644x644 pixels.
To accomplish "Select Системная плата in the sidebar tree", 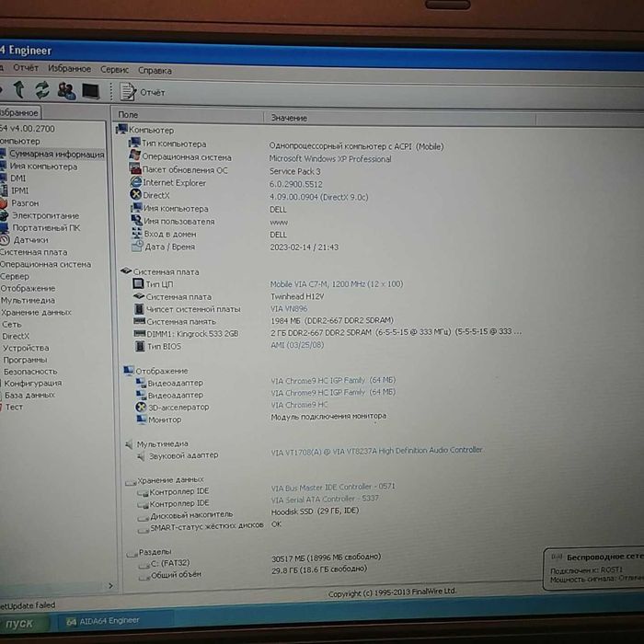I will 34,252.
